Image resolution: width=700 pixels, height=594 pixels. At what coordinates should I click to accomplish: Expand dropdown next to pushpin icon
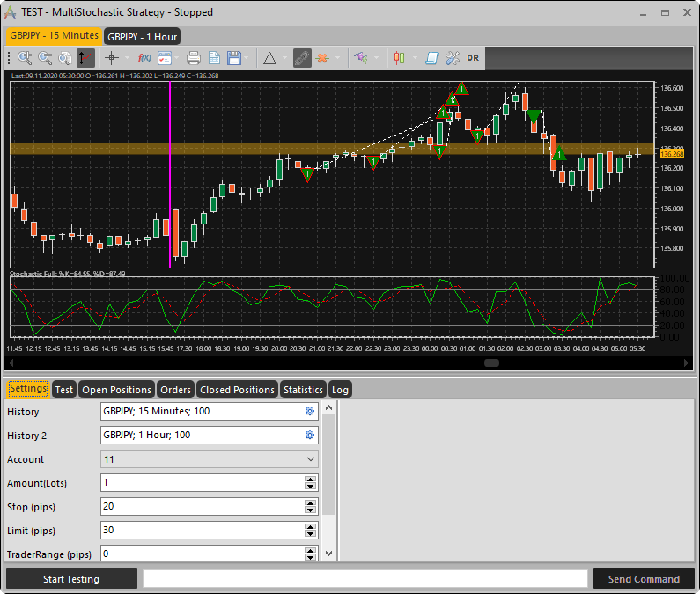coord(376,57)
